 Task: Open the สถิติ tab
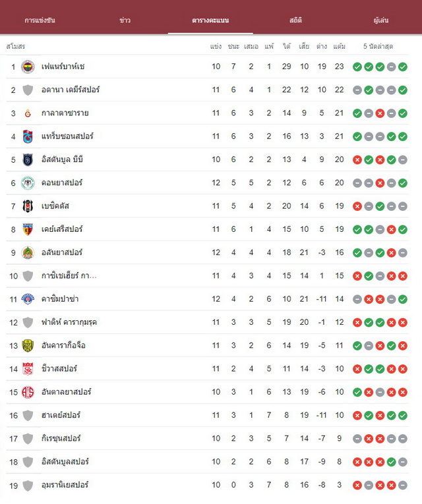coord(295,20)
